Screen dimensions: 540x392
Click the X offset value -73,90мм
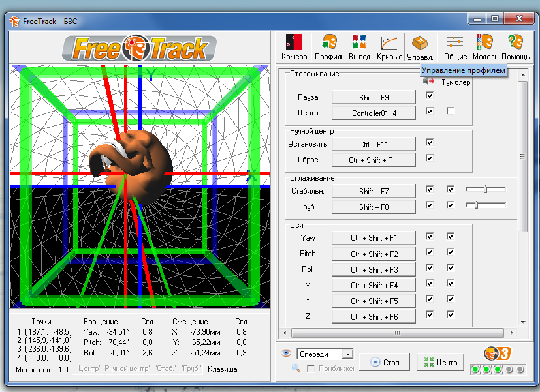(205, 332)
